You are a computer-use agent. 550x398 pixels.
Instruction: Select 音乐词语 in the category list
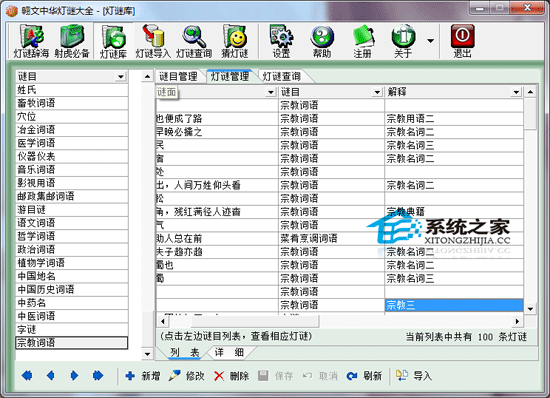coord(72,170)
